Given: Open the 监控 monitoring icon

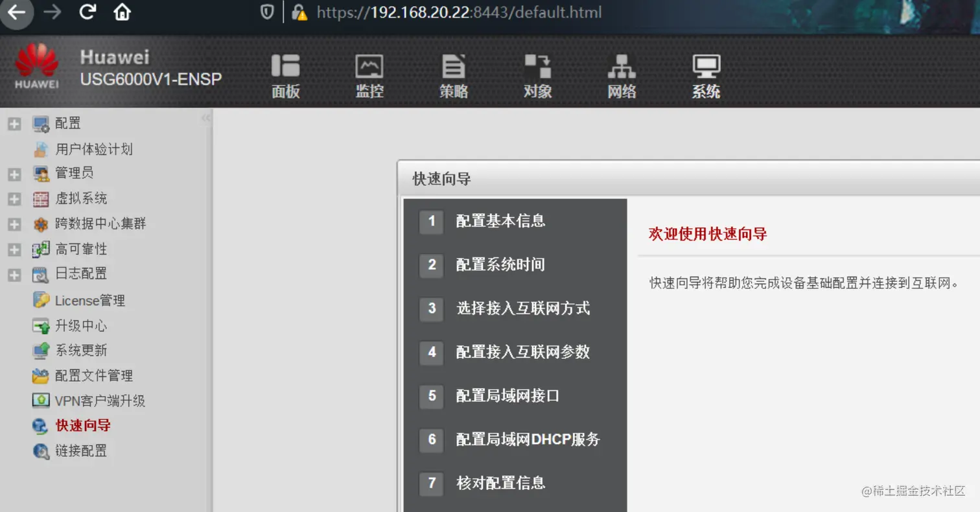Looking at the screenshot, I should [x=369, y=65].
